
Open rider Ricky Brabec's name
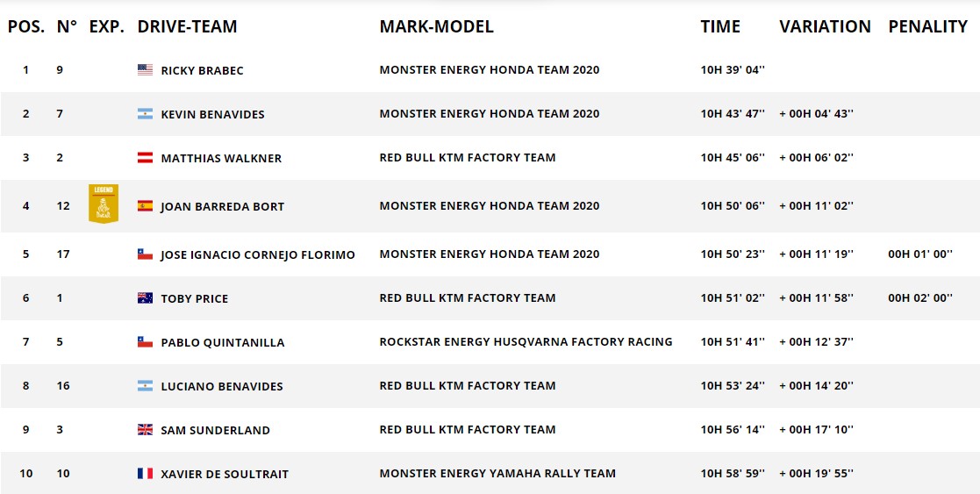(202, 71)
